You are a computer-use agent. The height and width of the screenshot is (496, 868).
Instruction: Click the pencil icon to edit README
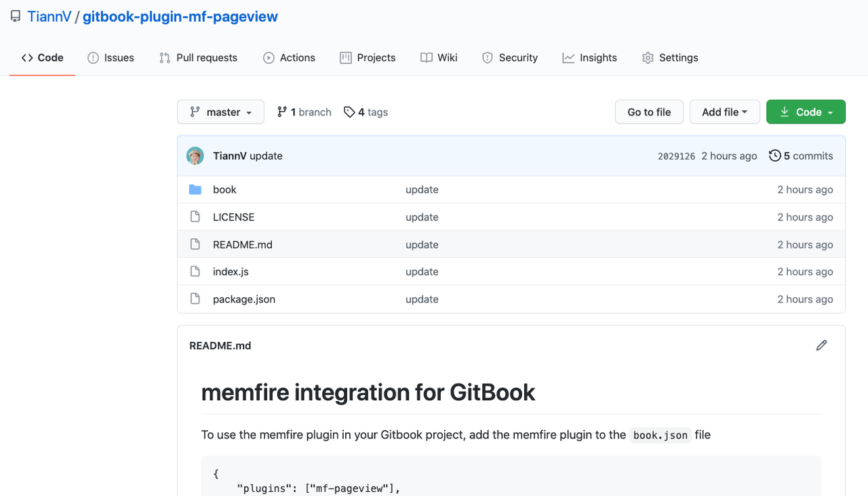coord(821,345)
